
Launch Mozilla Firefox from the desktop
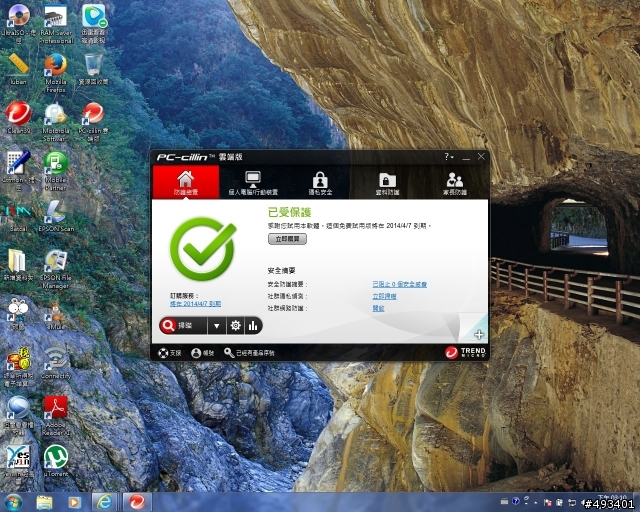[x=56, y=72]
